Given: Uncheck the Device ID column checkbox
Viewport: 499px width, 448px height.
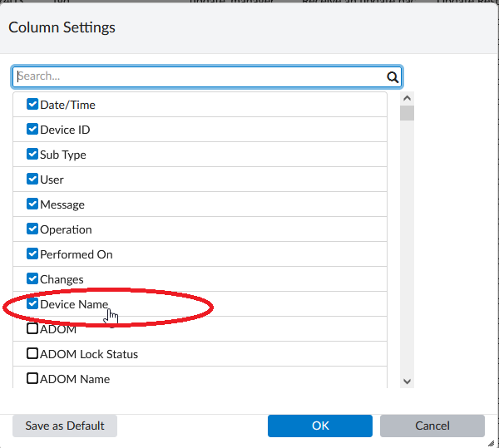Looking at the screenshot, I should tap(32, 130).
